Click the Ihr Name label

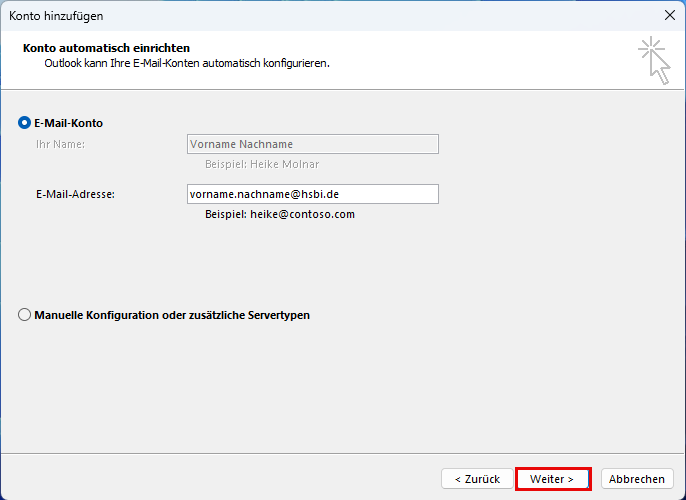(x=60, y=144)
